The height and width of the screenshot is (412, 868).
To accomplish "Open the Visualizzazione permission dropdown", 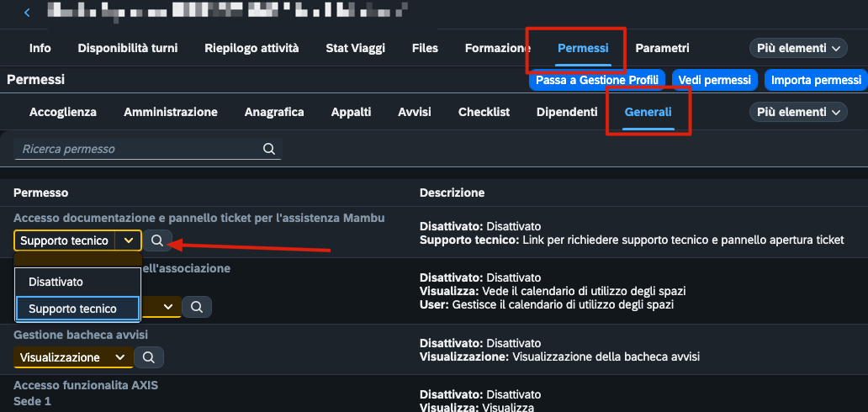I will (73, 357).
